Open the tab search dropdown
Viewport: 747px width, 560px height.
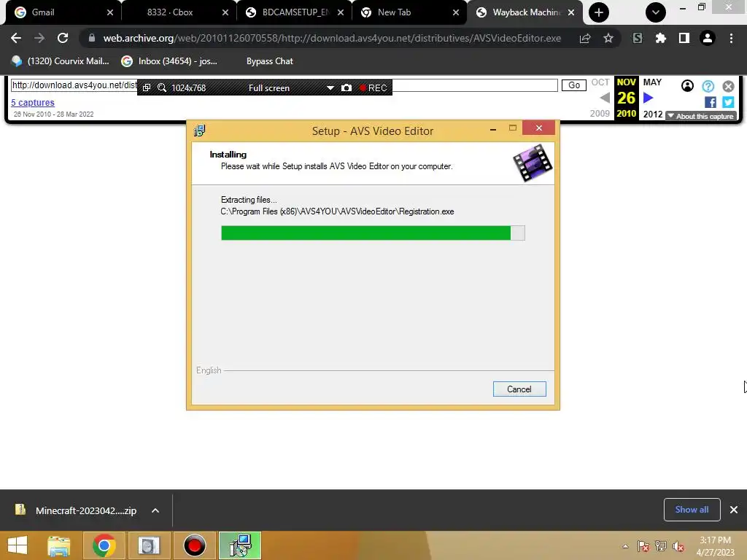coord(656,12)
